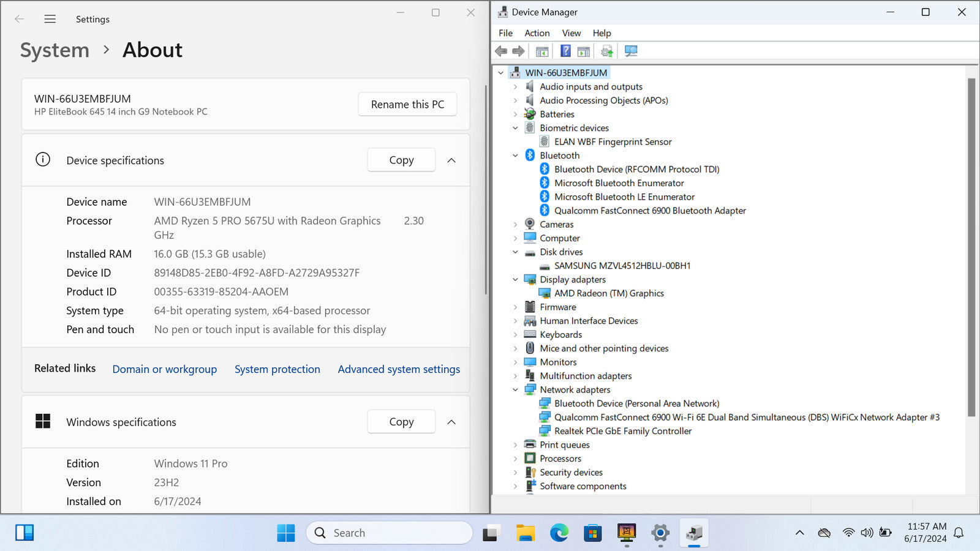Collapse the Biometric devices node

515,128
